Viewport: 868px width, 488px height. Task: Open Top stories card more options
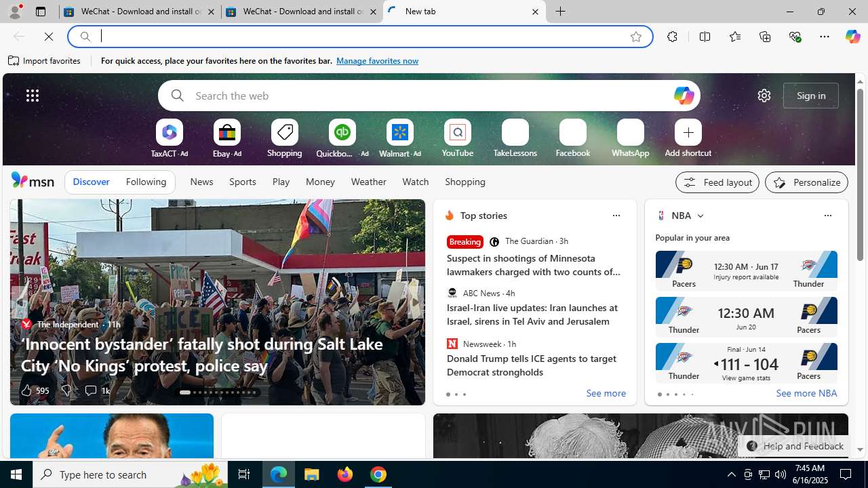click(x=616, y=216)
